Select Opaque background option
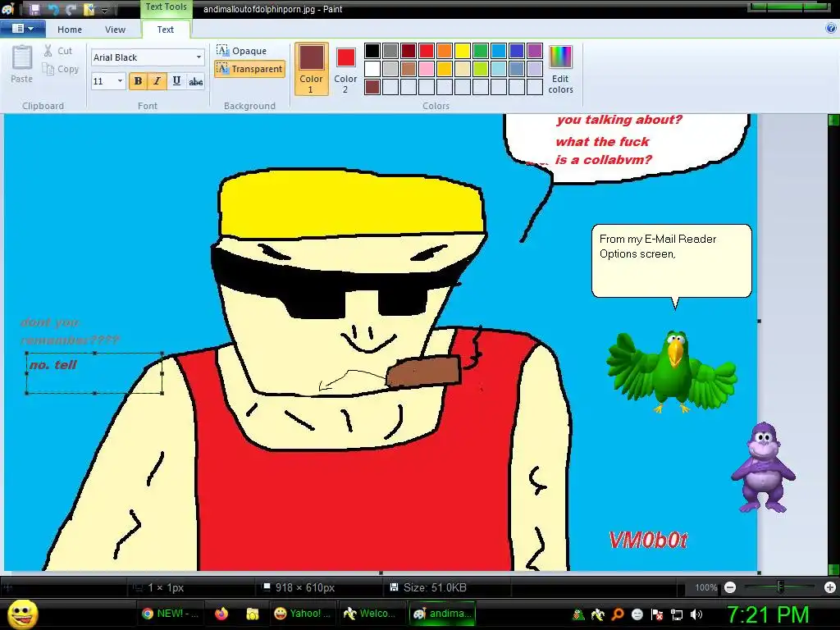 point(242,50)
